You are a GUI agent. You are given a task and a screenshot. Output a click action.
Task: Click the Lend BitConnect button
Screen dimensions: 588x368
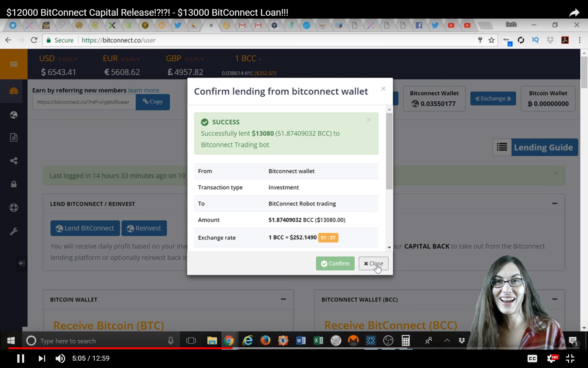(85, 228)
